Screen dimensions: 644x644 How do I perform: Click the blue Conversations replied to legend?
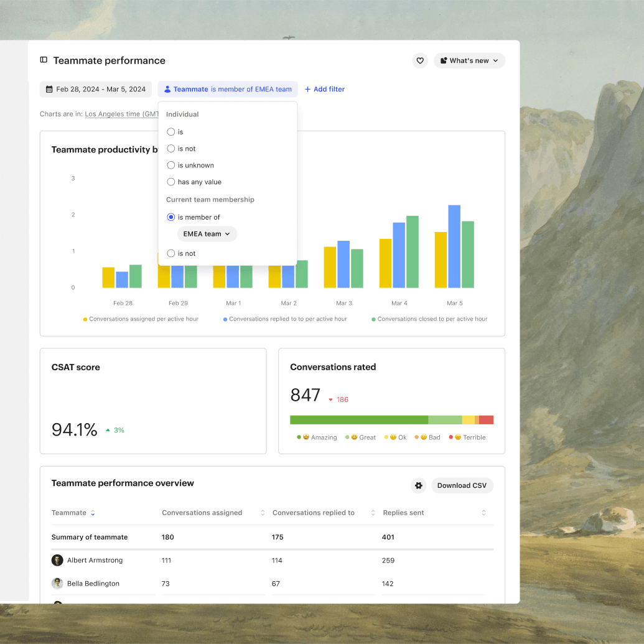pyautogui.click(x=285, y=319)
